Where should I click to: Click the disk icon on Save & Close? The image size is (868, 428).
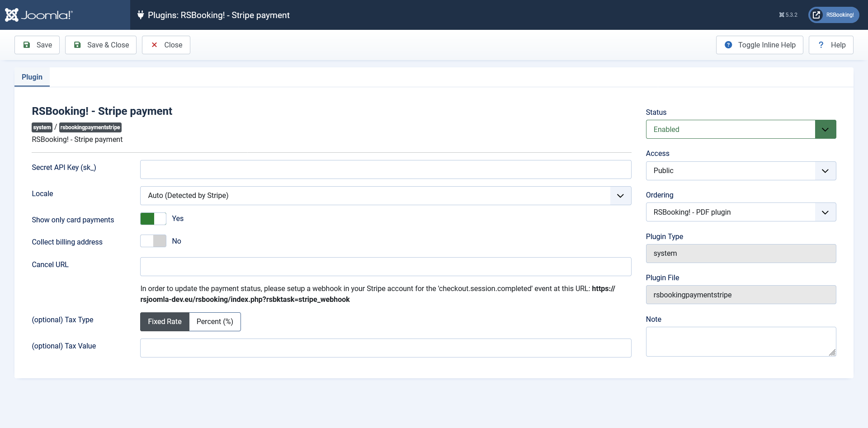pyautogui.click(x=77, y=45)
